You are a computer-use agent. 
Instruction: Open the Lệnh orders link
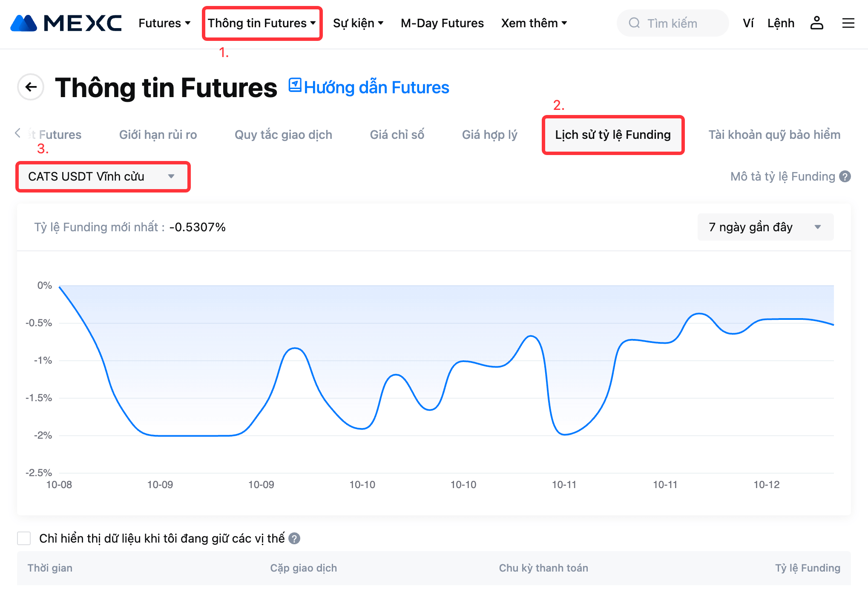(x=780, y=23)
